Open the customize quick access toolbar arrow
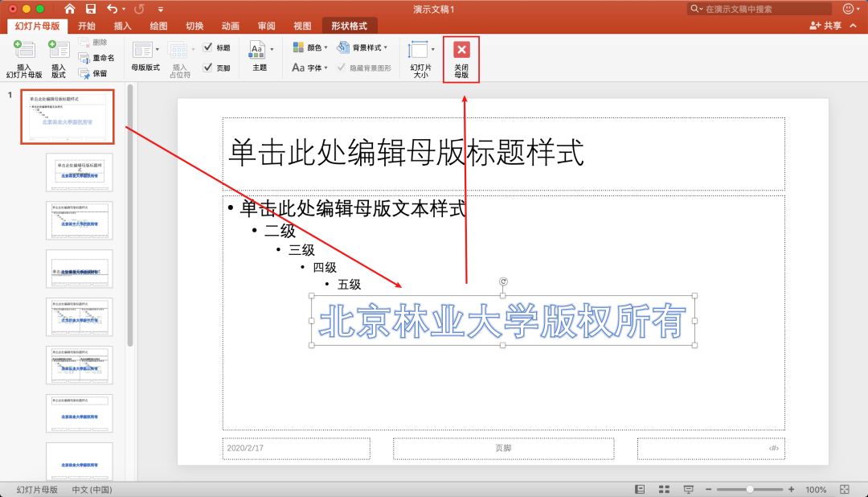The image size is (868, 497). 161,10
